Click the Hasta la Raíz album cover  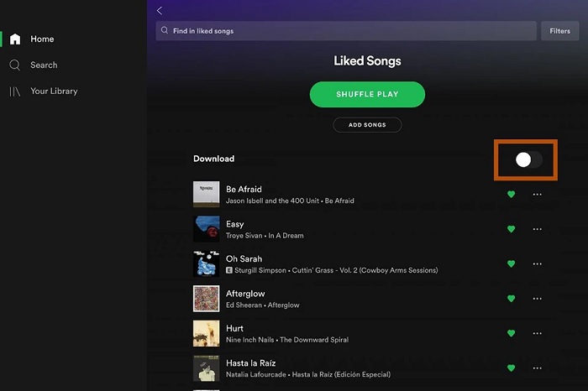click(207, 368)
